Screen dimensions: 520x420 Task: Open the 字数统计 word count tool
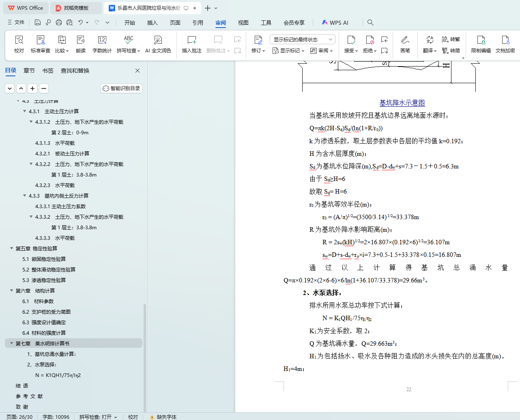(x=102, y=44)
